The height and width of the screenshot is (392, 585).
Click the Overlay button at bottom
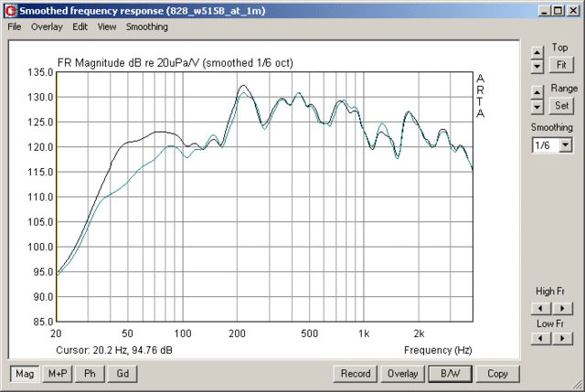[x=402, y=374]
